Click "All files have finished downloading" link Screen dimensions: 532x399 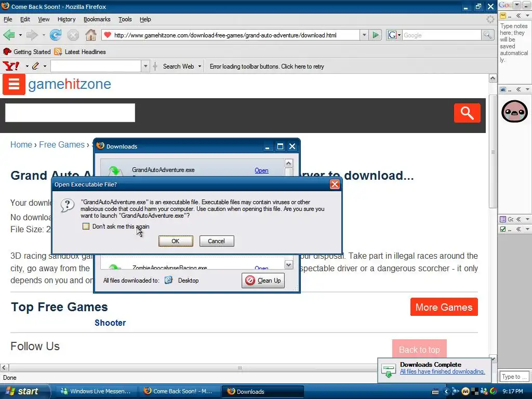point(443,371)
